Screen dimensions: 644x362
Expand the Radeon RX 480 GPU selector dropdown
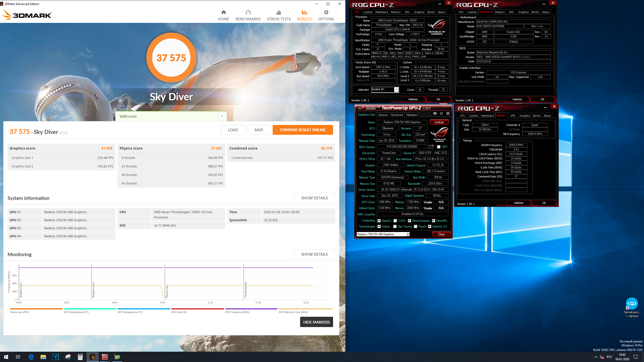click(408, 234)
